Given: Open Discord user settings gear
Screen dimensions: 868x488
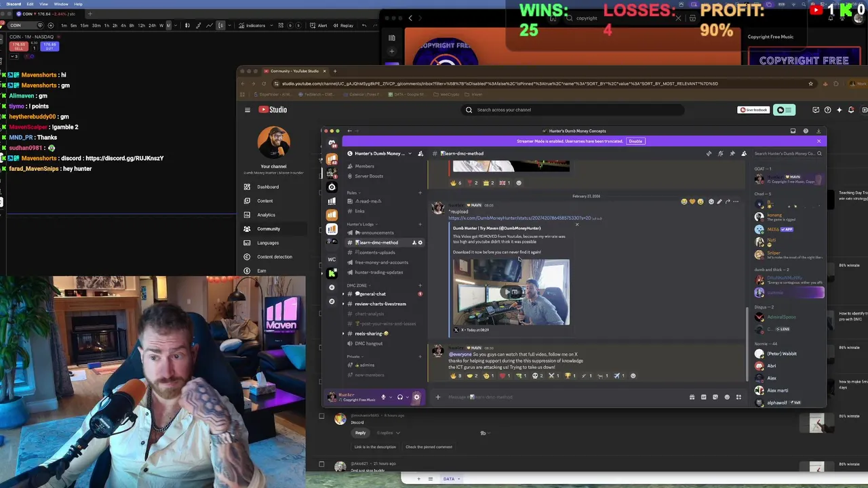Looking at the screenshot, I should pyautogui.click(x=416, y=397).
